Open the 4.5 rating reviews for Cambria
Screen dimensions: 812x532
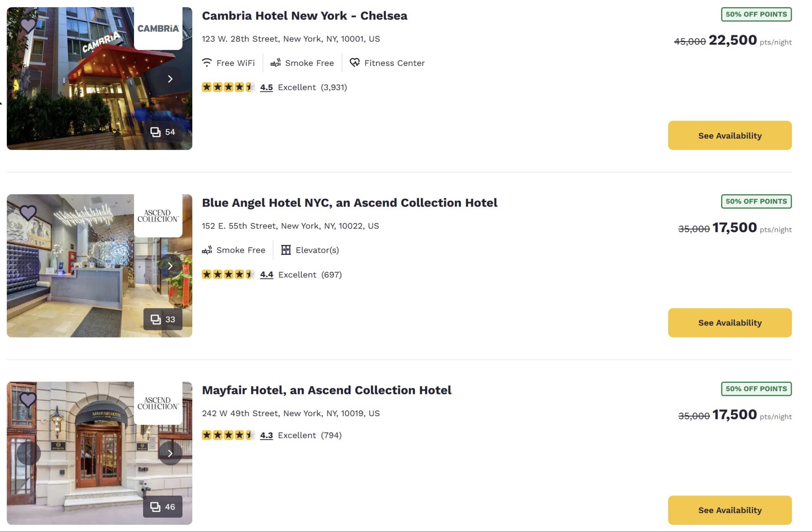pyautogui.click(x=266, y=87)
